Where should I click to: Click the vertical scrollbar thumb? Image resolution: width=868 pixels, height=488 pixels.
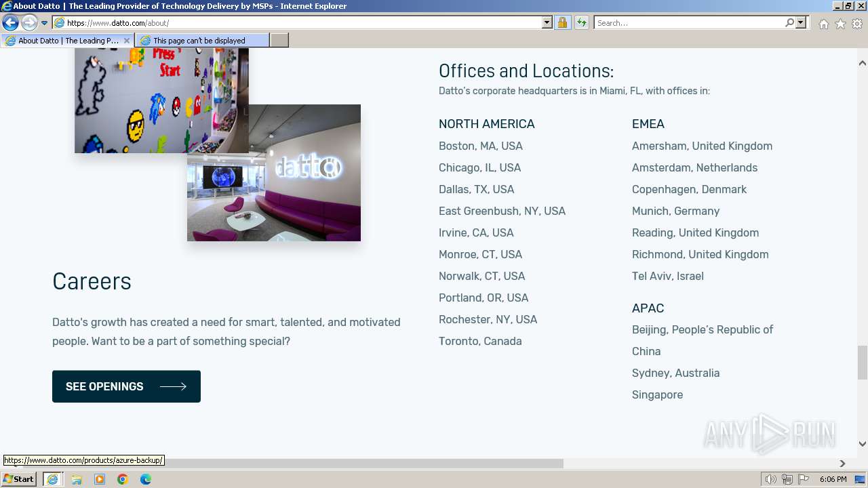pos(863,363)
